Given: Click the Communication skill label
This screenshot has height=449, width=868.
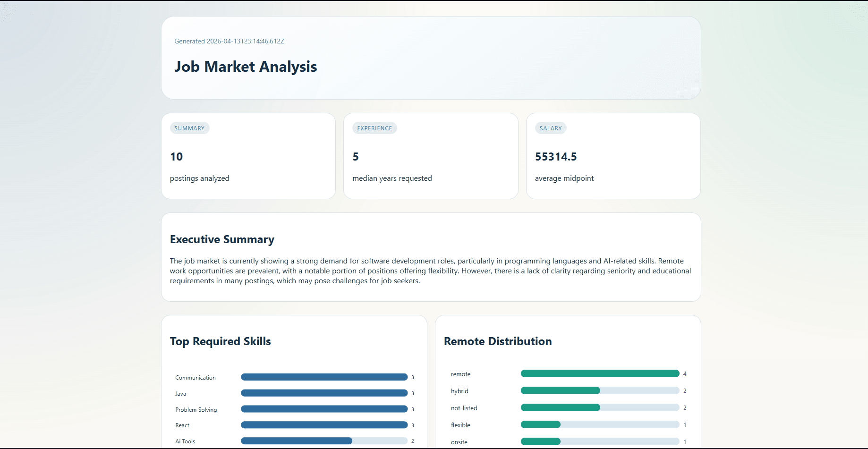Looking at the screenshot, I should (196, 378).
